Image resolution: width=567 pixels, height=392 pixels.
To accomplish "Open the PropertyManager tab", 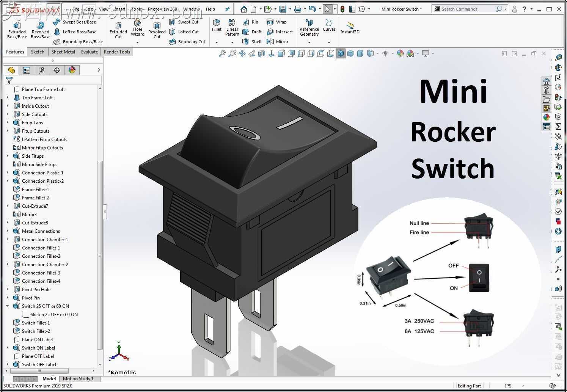I will pos(27,70).
